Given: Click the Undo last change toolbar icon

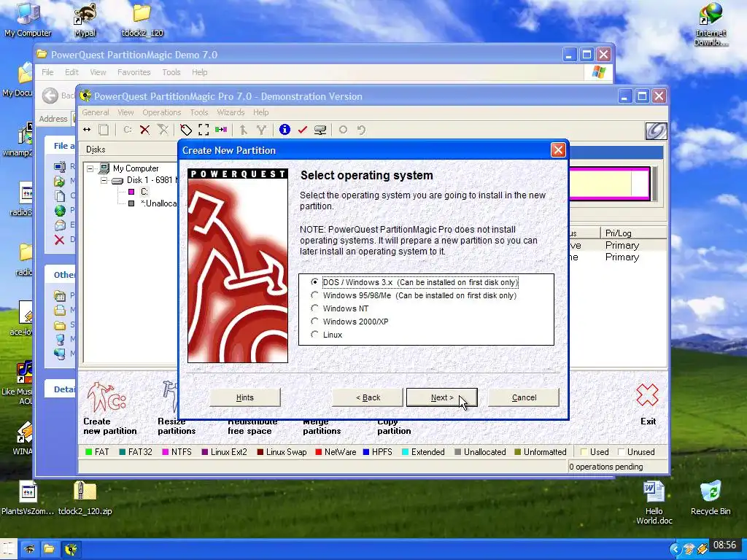Looking at the screenshot, I should pyautogui.click(x=361, y=130).
